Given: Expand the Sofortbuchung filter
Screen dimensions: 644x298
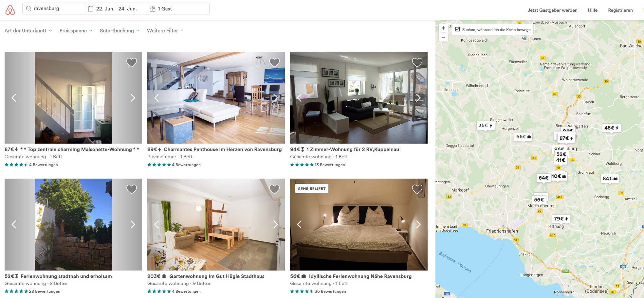Looking at the screenshot, I should (x=120, y=31).
